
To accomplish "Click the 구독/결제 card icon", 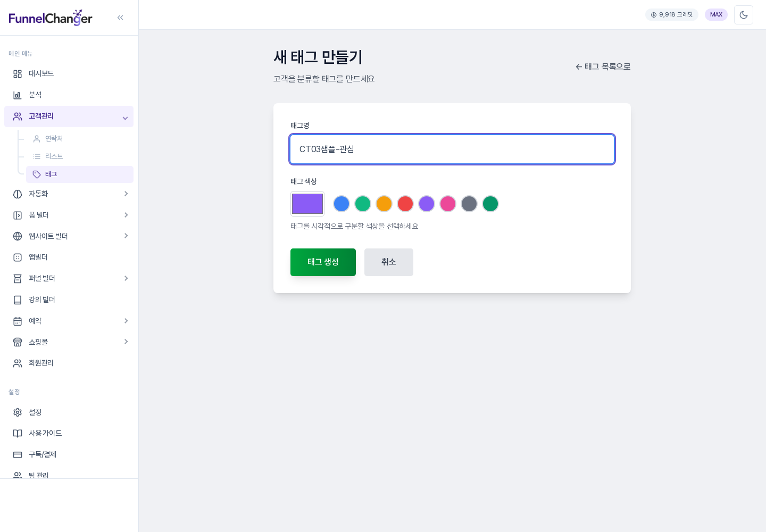I will pos(18,455).
